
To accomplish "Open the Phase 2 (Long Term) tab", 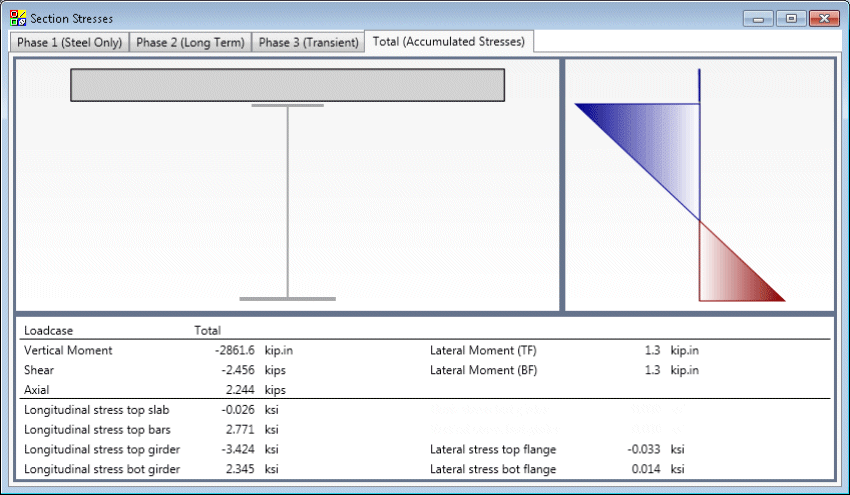I will (189, 42).
